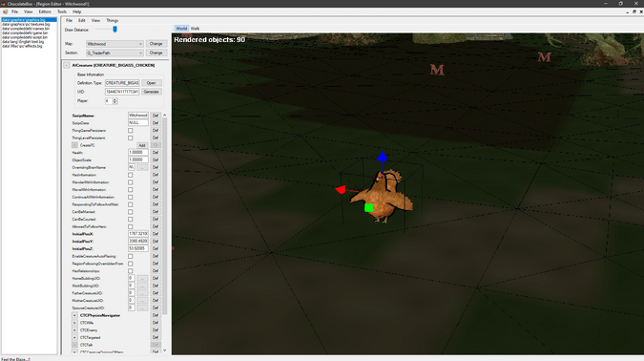The height and width of the screenshot is (361, 644).
Task: Click the browse button beside HomeBuildingUID
Action: coord(142,278)
